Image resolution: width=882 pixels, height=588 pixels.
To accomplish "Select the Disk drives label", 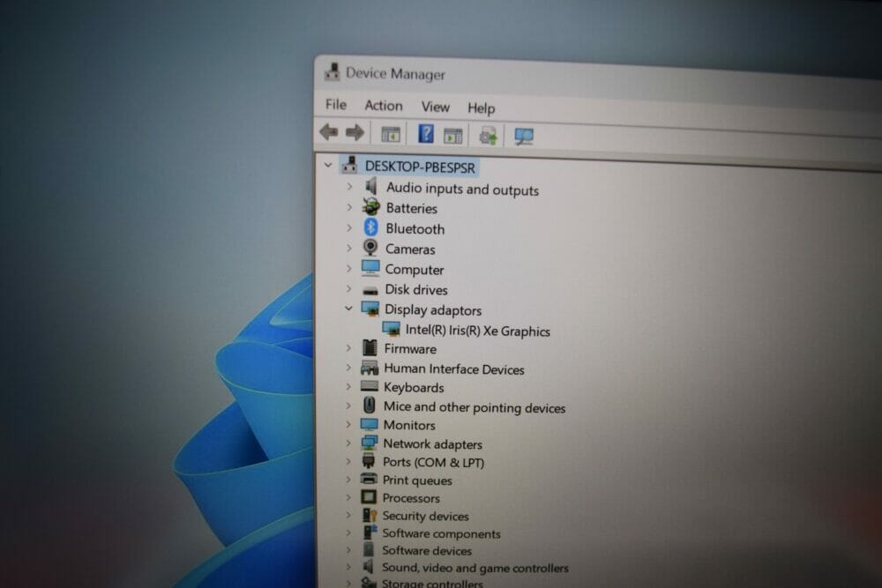I will coord(416,289).
